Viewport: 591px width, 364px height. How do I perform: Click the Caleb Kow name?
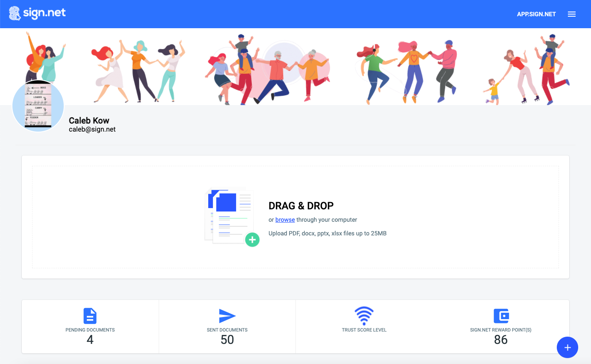89,120
